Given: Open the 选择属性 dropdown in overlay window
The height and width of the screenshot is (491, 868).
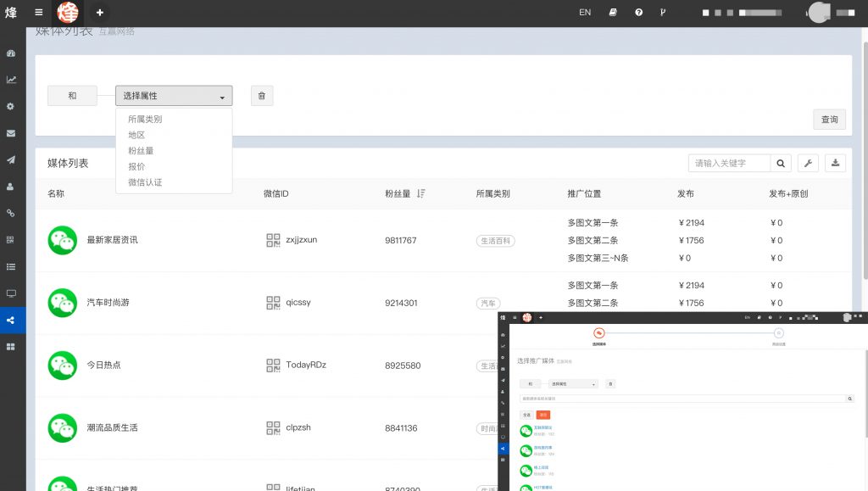Looking at the screenshot, I should [573, 383].
